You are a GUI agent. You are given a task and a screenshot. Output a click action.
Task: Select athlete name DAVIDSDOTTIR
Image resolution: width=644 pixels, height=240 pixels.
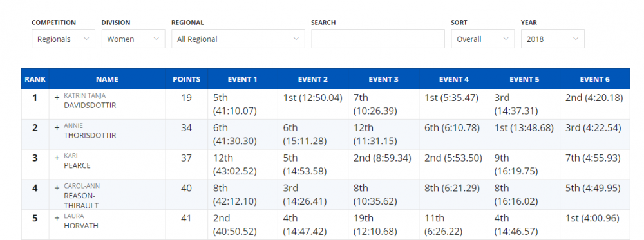[x=90, y=106]
